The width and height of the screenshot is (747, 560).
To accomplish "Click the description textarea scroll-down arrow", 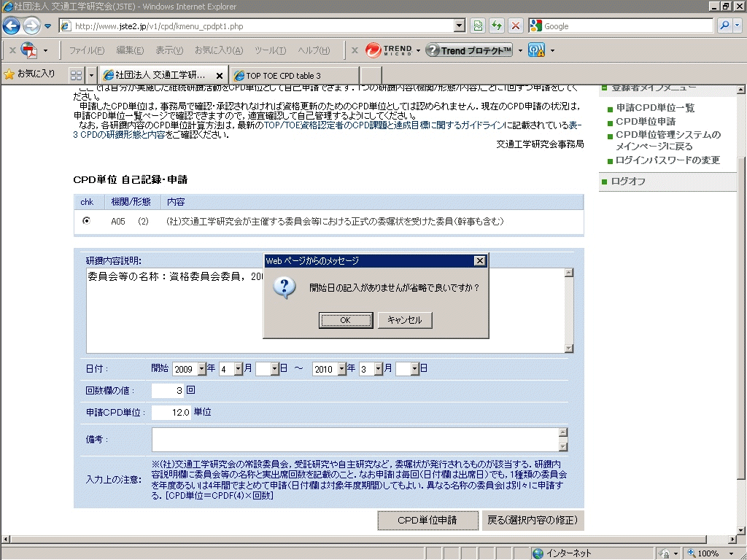I will coord(569,348).
